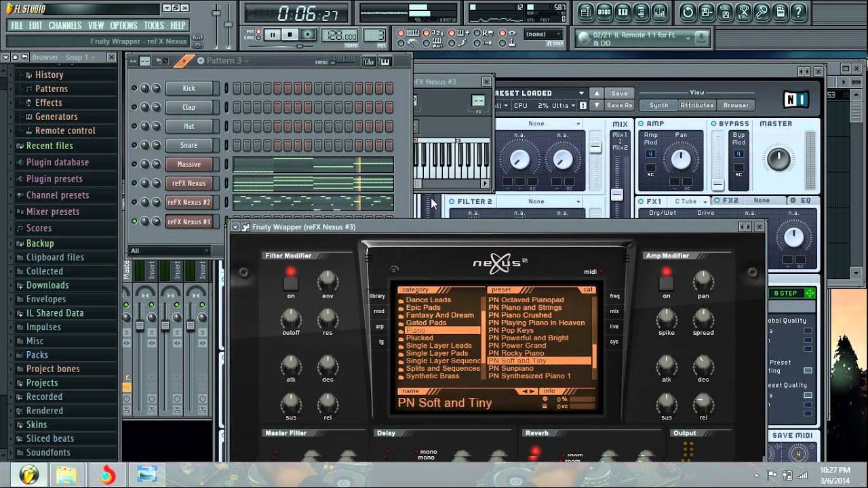Image resolution: width=868 pixels, height=488 pixels.
Task: Click Massive preset up arrow
Action: pyautogui.click(x=597, y=94)
